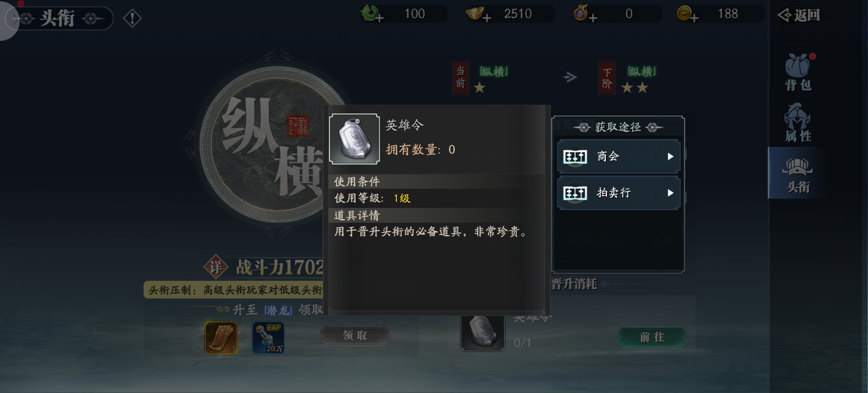This screenshot has height=393, width=868.
Task: Tap the exclamation info diamond icon
Action: pyautogui.click(x=132, y=18)
